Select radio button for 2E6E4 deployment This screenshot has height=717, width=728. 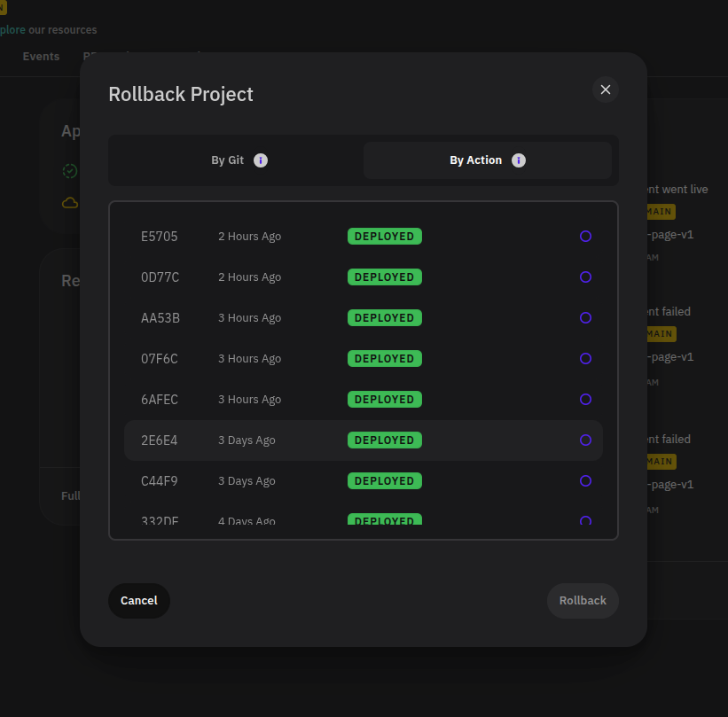tap(585, 440)
